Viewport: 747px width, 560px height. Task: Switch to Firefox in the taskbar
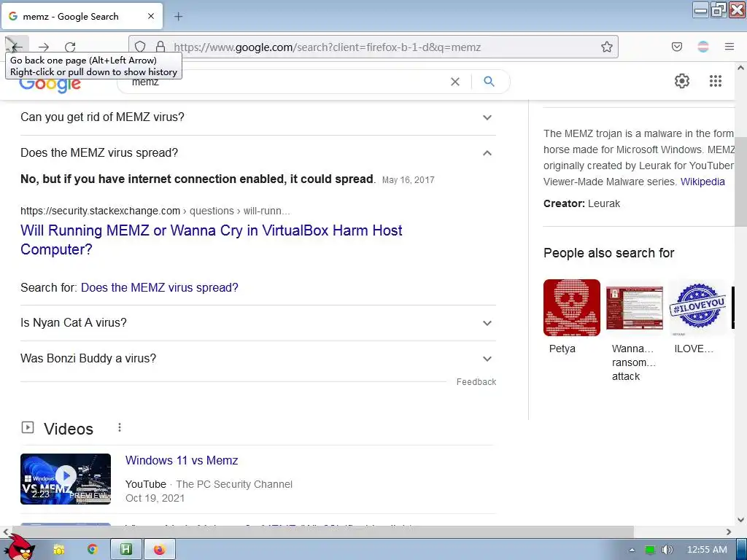[160, 550]
